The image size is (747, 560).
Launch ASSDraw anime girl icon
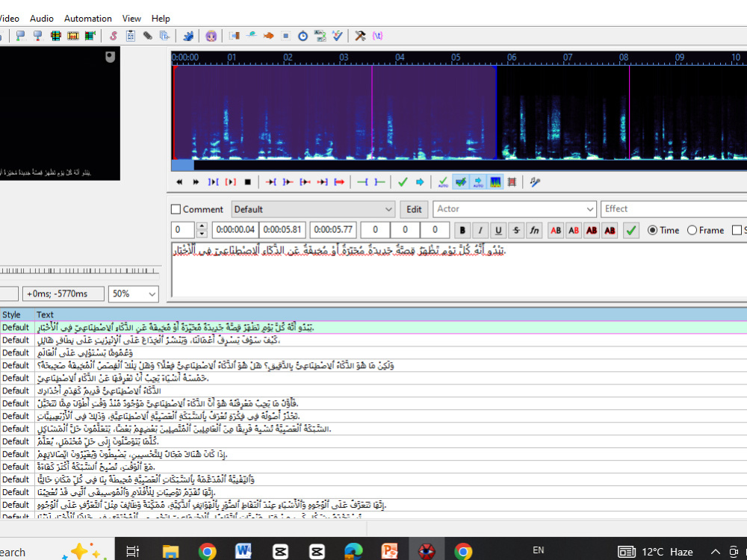point(211,36)
